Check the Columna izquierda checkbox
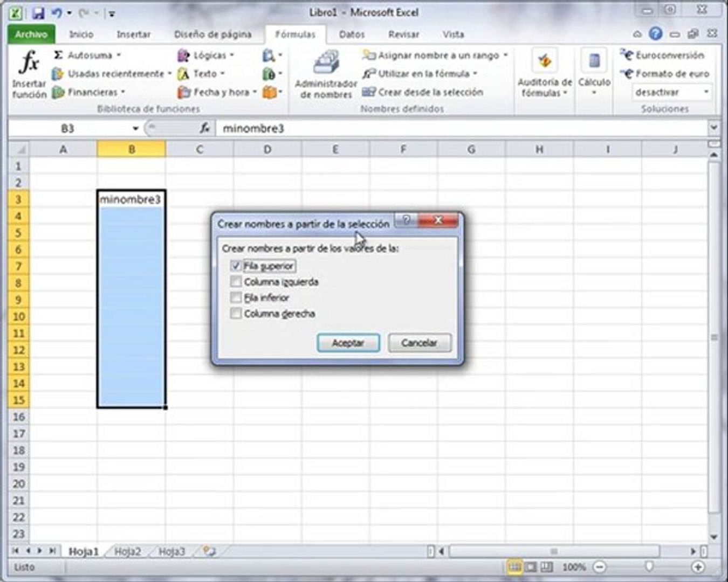The width and height of the screenshot is (728, 582). click(236, 282)
